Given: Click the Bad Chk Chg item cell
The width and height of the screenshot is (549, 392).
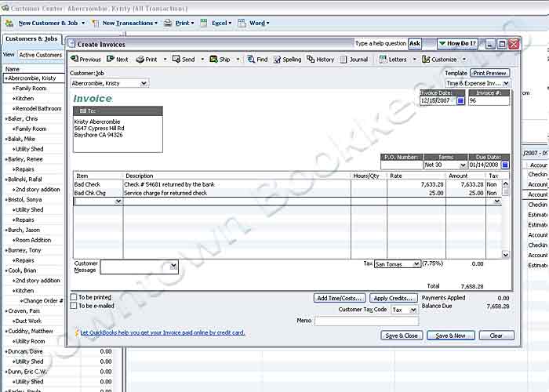Looking at the screenshot, I should click(x=98, y=193).
